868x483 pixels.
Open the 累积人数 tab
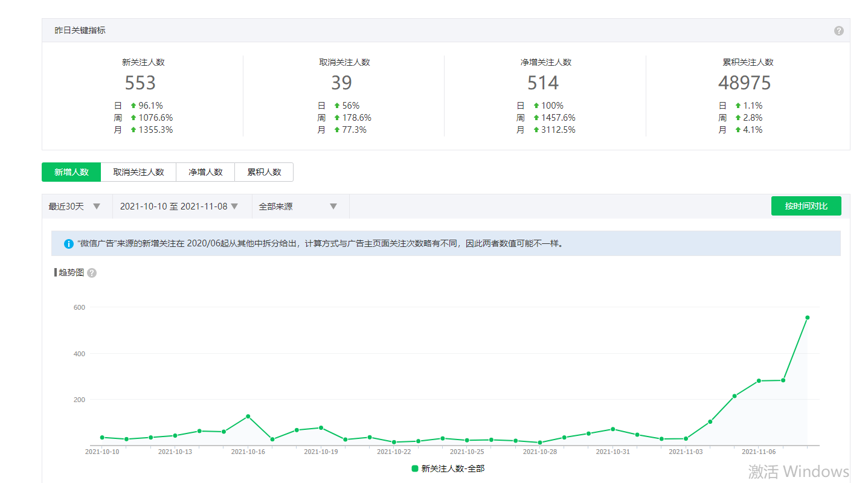pyautogui.click(x=264, y=172)
